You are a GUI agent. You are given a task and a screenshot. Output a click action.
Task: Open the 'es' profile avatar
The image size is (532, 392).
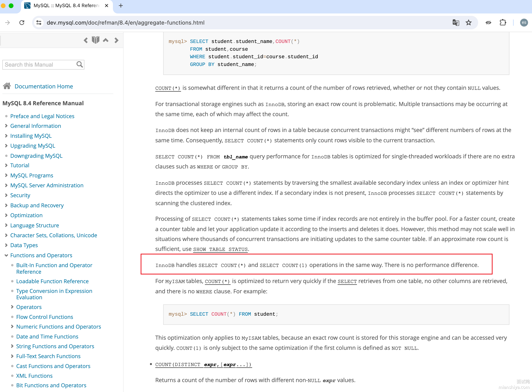coord(524,23)
